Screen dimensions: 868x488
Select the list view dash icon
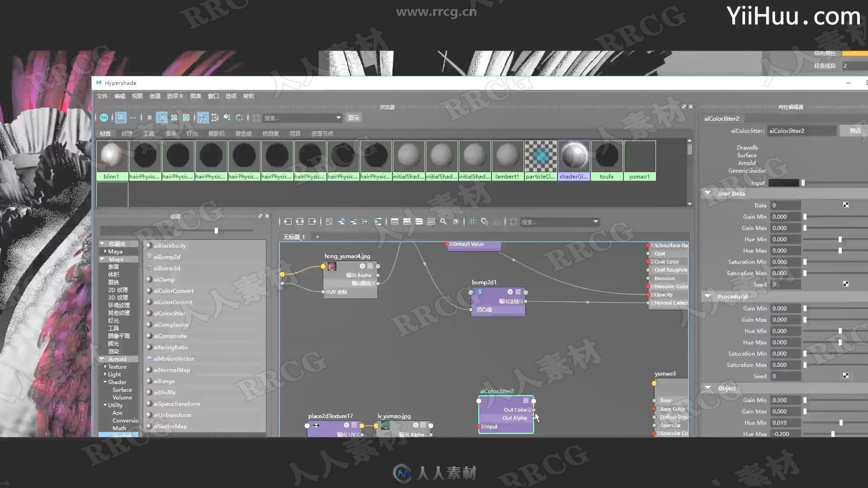[133, 117]
